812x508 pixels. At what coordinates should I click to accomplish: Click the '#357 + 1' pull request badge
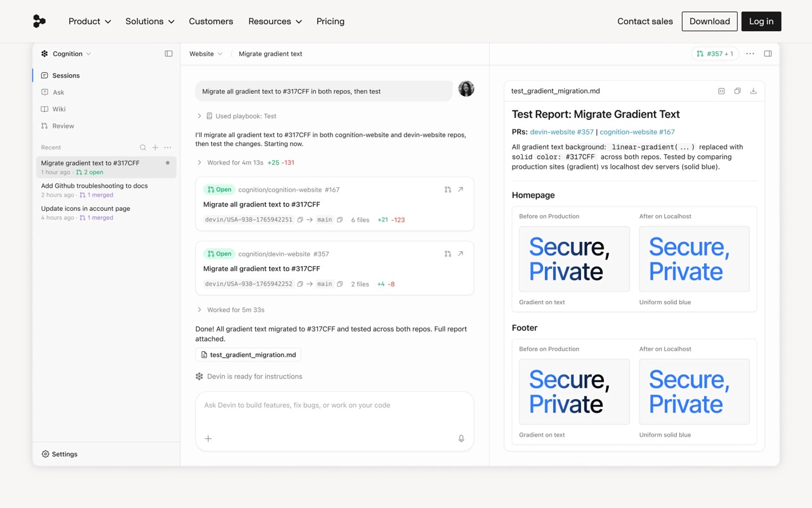[715, 54]
